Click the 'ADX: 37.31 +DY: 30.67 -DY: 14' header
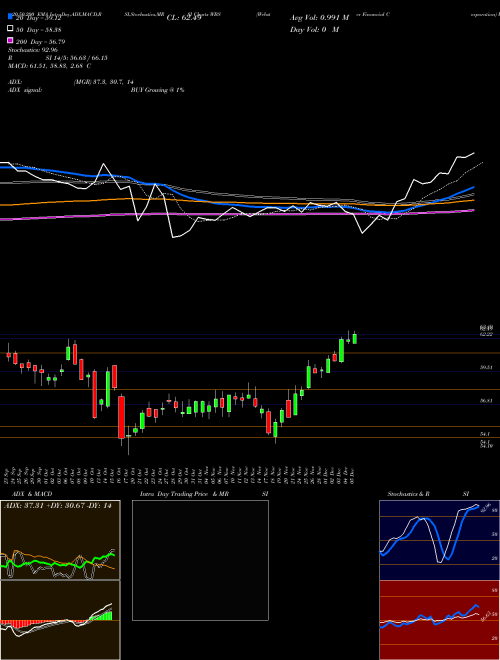 (x=58, y=506)
